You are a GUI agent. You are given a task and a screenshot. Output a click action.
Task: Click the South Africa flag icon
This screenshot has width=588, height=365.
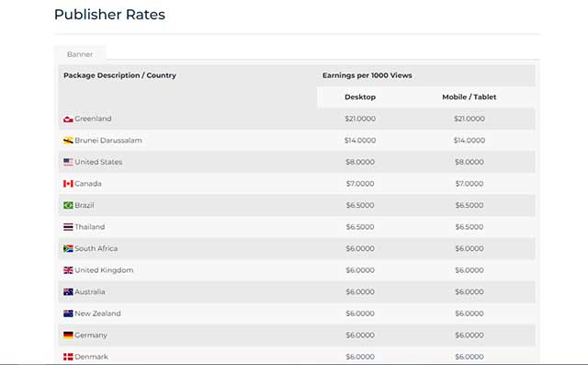[x=68, y=249]
